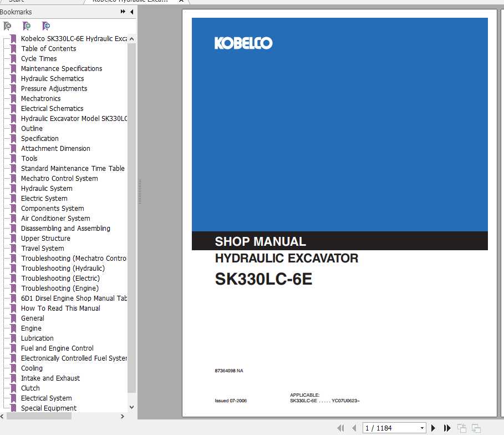504x435 pixels.
Task: Click the bookmarks vertical scrollbar thumb
Action: click(x=131, y=217)
